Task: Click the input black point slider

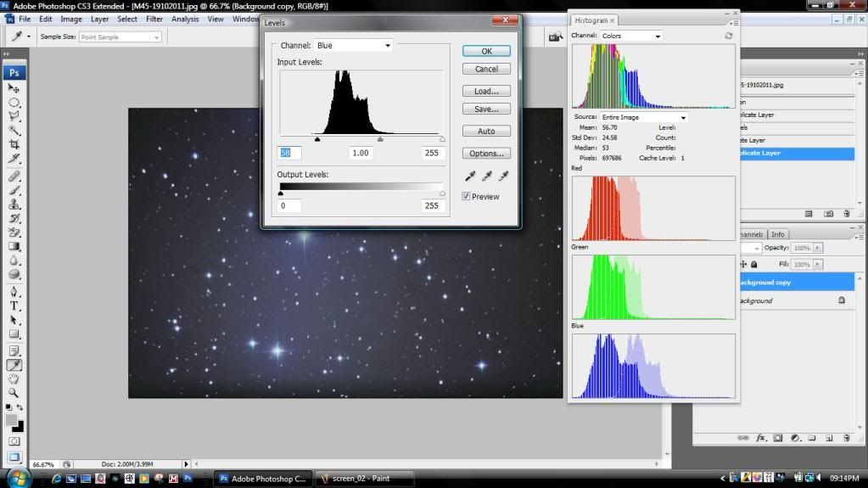Action: 317,139
